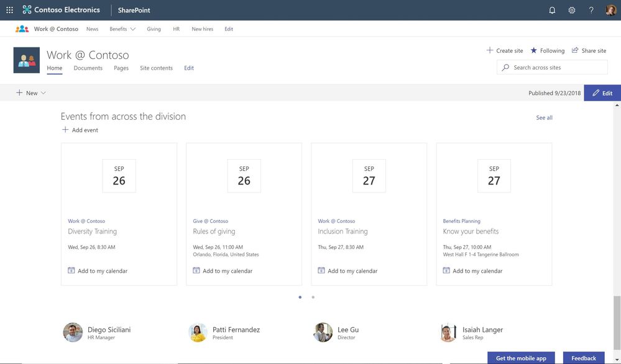The width and height of the screenshot is (621, 364).
Task: Open the settings gear
Action: point(571,11)
